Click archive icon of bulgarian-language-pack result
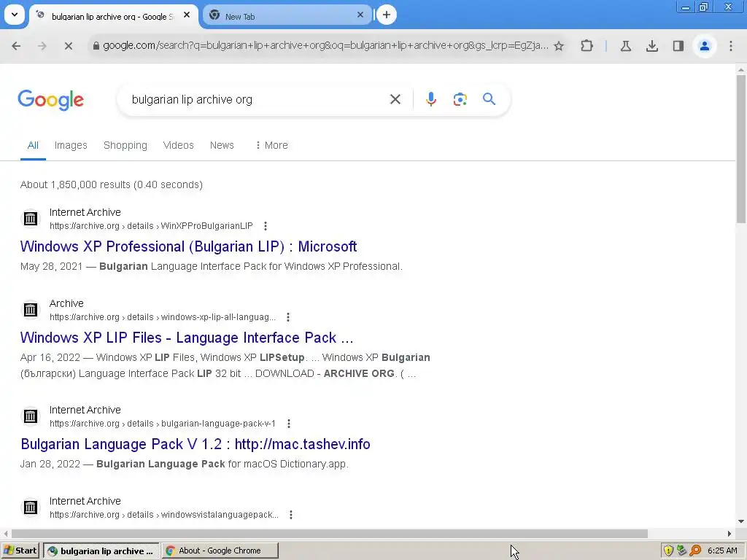 pos(31,416)
